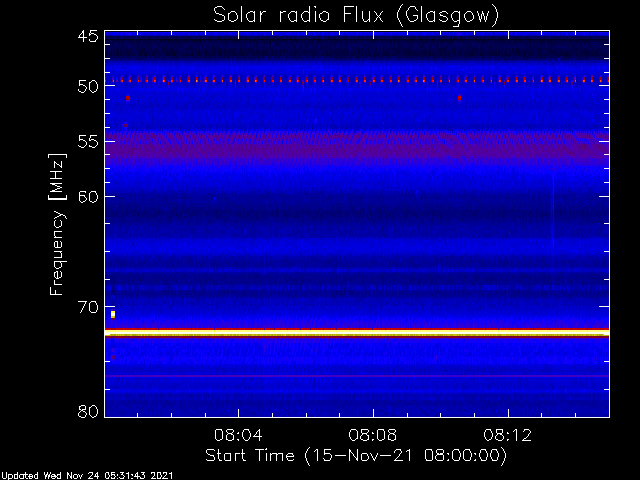Image resolution: width=640 pixels, height=480 pixels.
Task: Click the 08:04 time tick label
Action: click(x=238, y=435)
